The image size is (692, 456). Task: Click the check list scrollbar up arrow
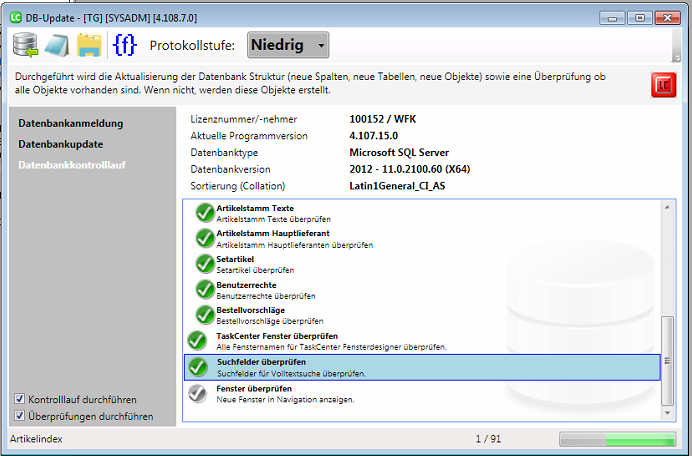(x=669, y=206)
